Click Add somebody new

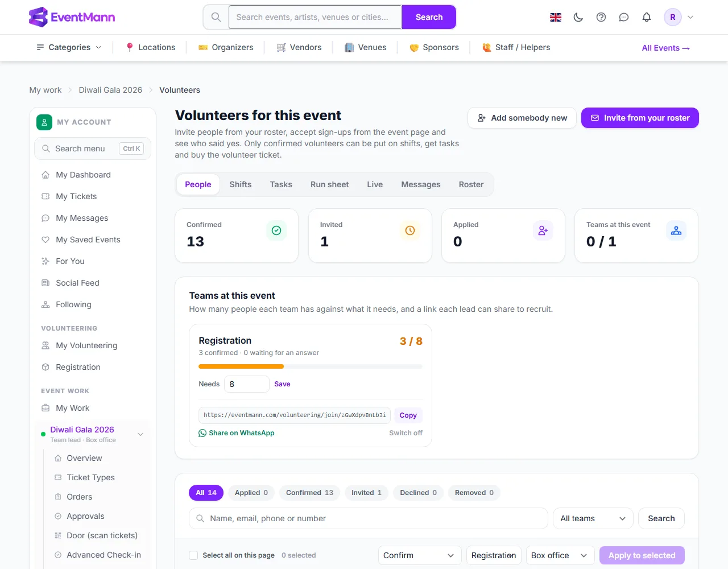522,118
